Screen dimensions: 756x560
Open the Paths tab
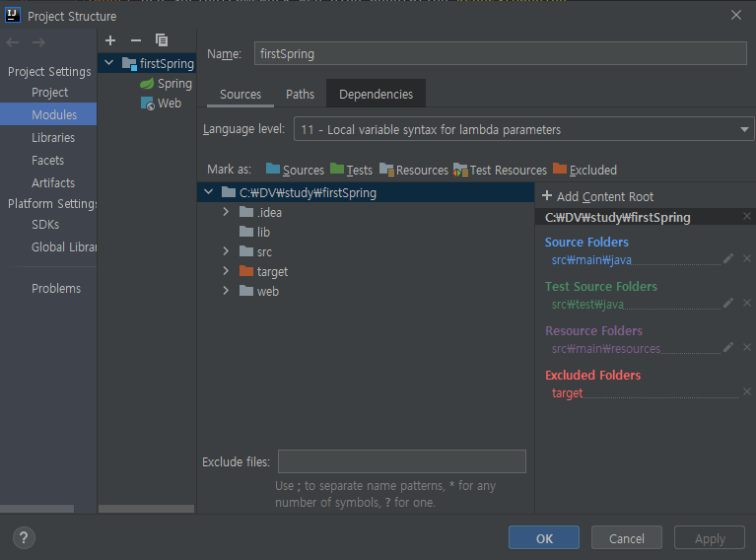pyautogui.click(x=300, y=94)
